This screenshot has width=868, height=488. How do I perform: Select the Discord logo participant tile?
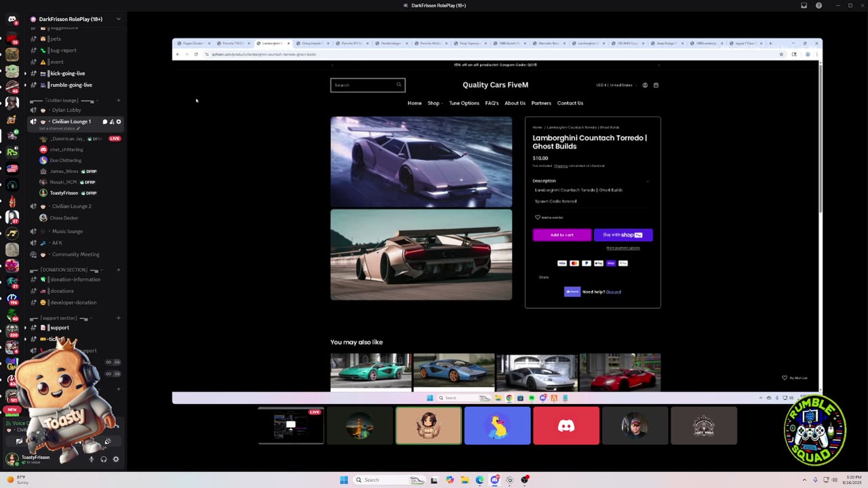click(x=566, y=426)
